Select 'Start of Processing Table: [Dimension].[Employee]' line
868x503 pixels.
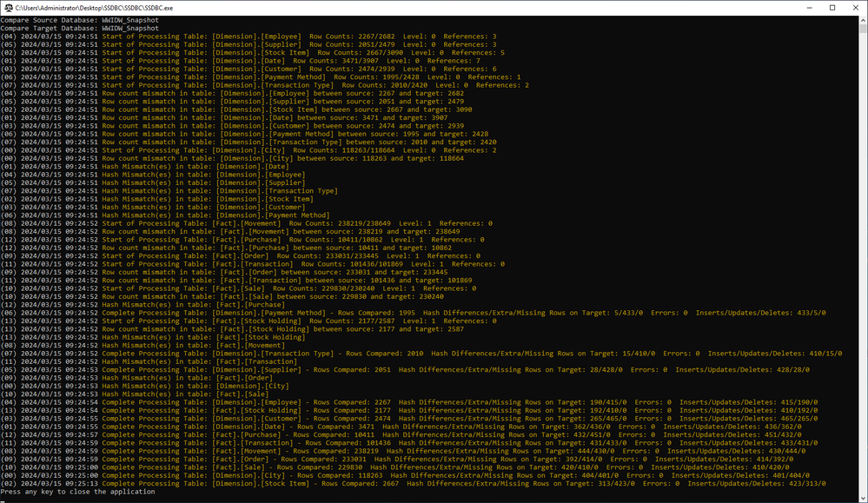pos(248,36)
